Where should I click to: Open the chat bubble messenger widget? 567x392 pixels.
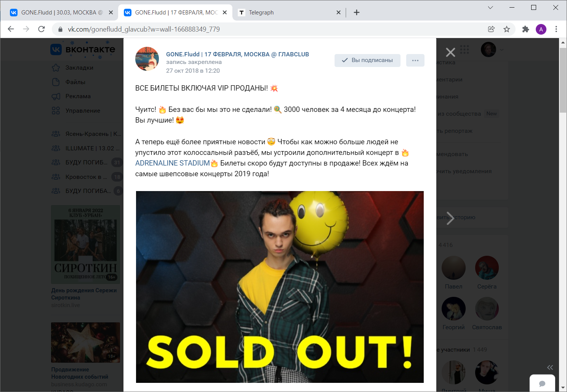[x=542, y=383]
